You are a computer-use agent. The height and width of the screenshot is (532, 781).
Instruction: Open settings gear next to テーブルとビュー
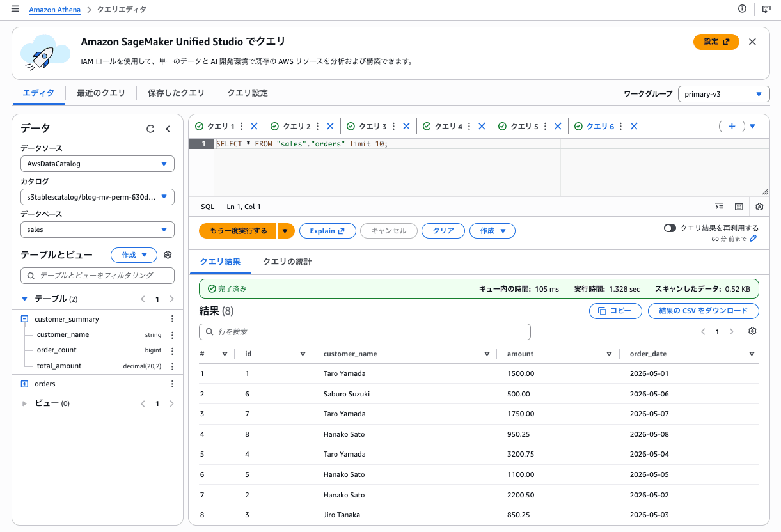[168, 254]
